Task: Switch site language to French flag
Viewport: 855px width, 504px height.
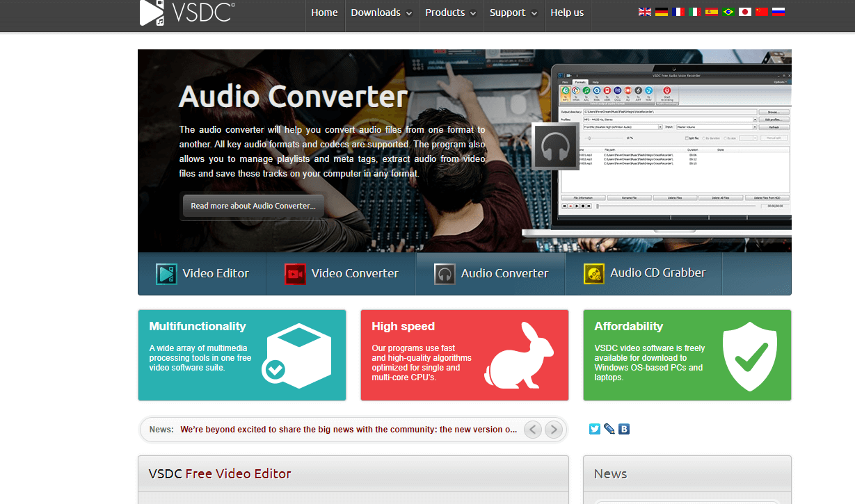Action: pos(678,12)
